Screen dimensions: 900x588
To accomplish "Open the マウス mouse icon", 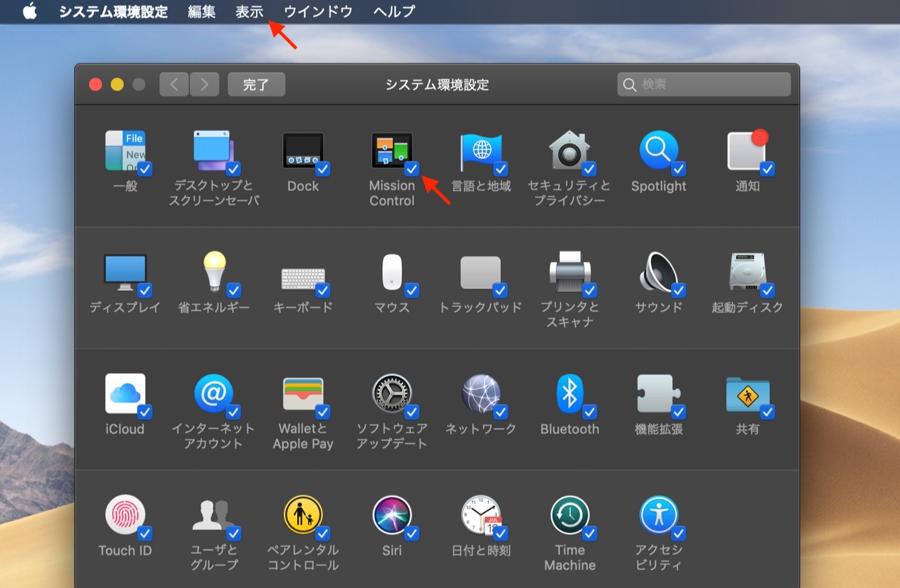I will (392, 272).
